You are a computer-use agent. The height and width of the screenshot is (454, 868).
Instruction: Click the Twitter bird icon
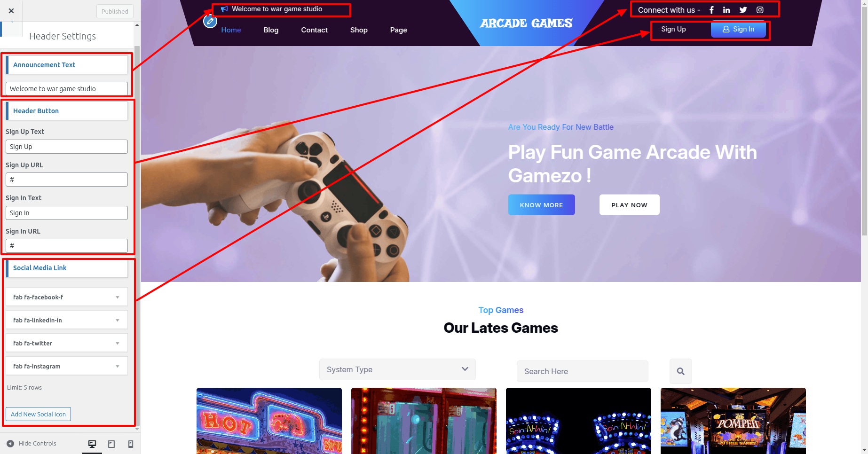743,10
